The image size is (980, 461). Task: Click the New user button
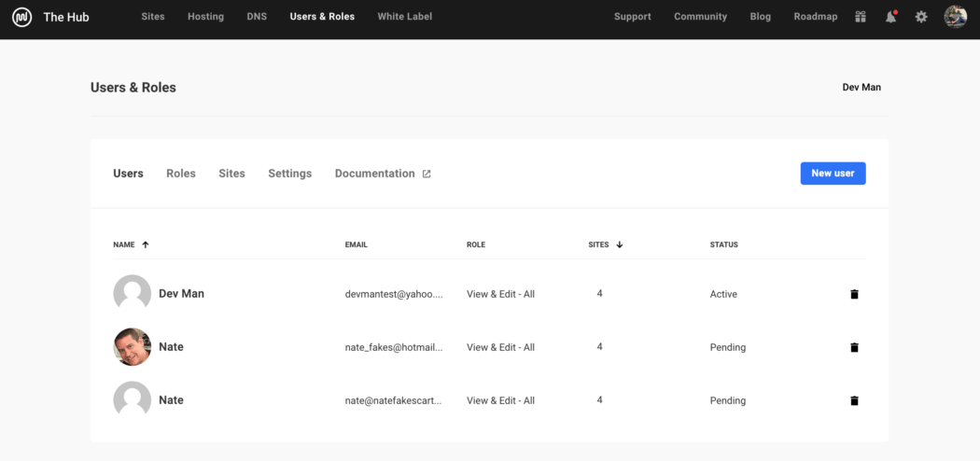click(x=833, y=174)
